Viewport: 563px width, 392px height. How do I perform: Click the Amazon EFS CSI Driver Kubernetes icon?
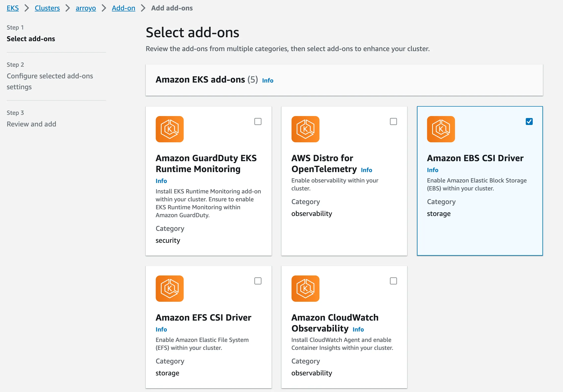click(x=170, y=288)
